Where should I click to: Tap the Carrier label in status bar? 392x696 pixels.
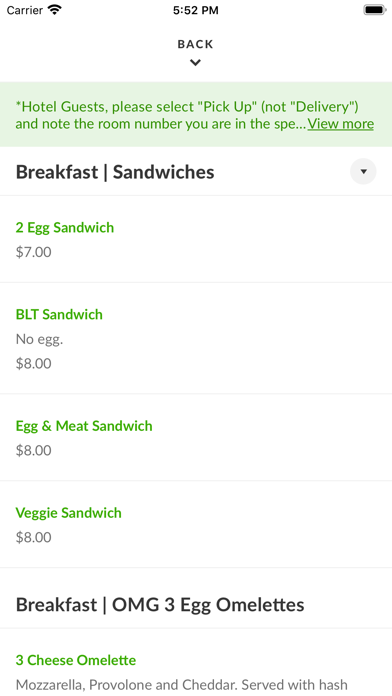coord(25,10)
